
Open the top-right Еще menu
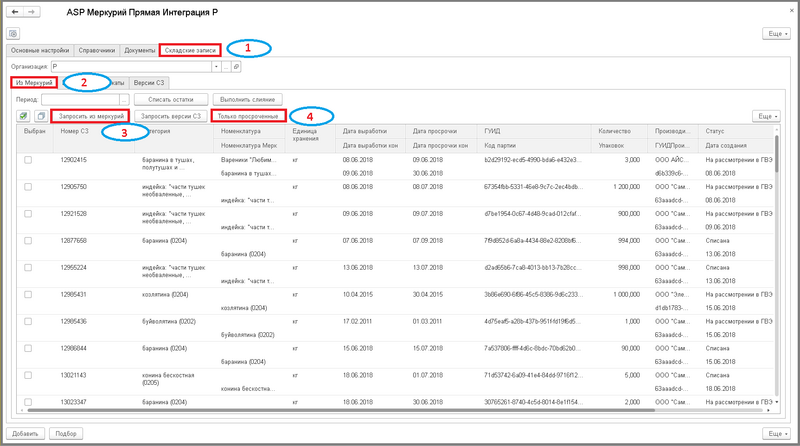coord(777,34)
